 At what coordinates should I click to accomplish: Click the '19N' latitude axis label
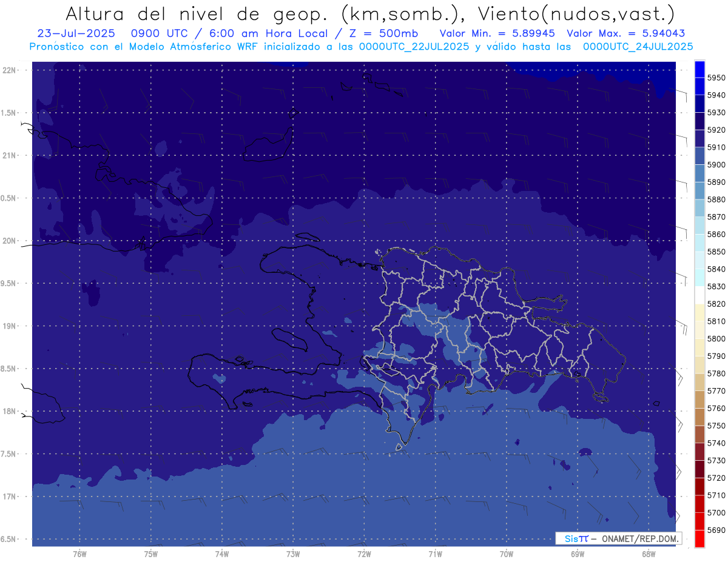click(9, 326)
